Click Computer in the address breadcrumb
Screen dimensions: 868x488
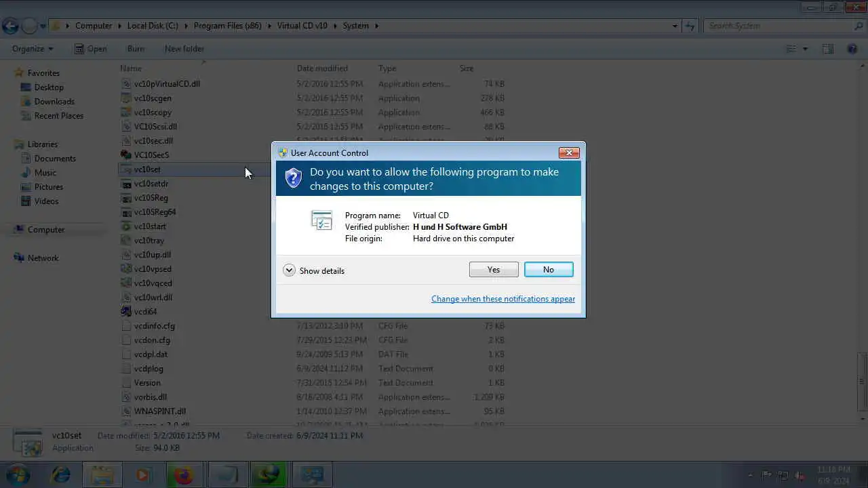tap(94, 26)
